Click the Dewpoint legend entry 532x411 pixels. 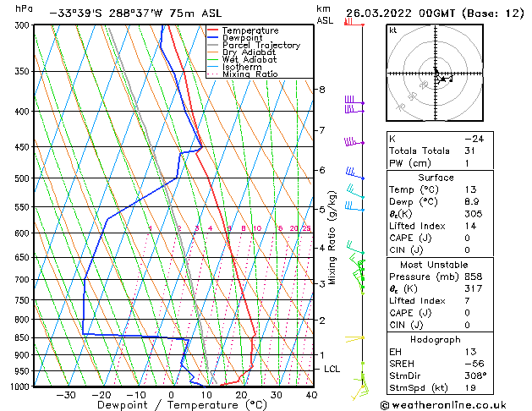235,38
